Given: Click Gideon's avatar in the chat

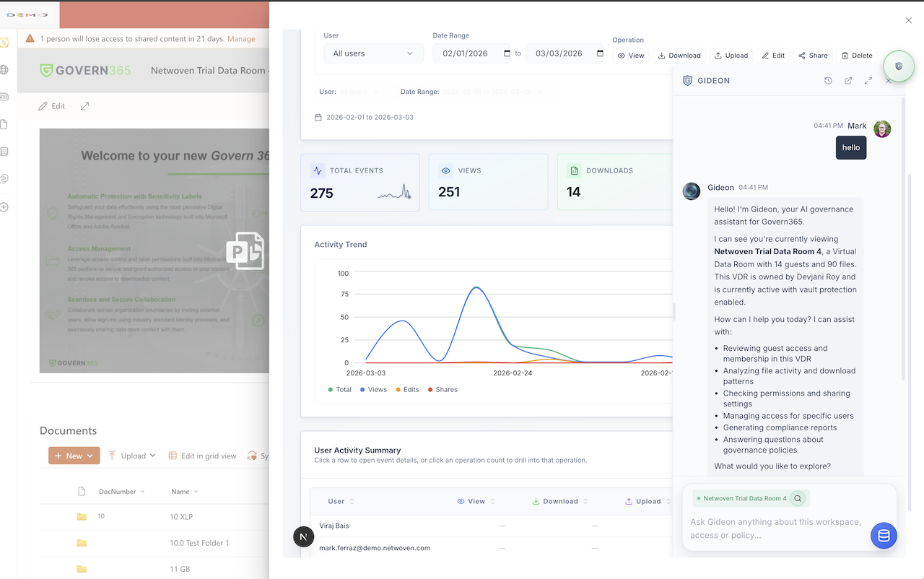Looking at the screenshot, I should [x=692, y=191].
